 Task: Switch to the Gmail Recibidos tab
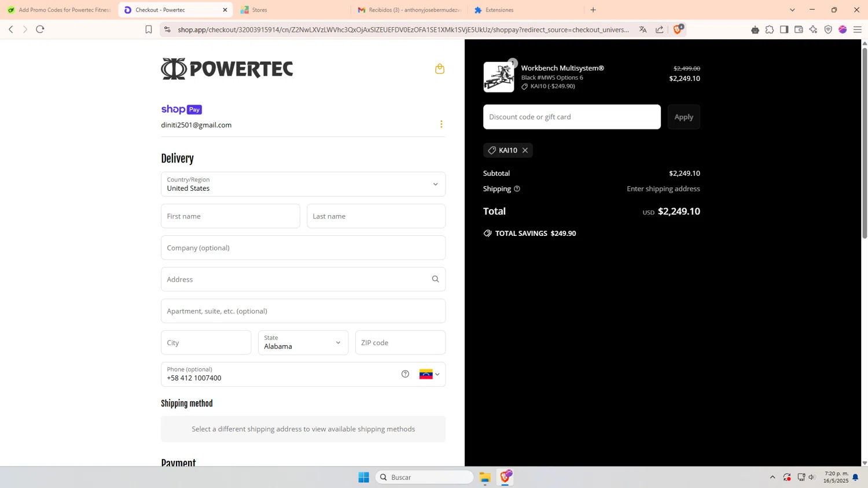tap(409, 10)
